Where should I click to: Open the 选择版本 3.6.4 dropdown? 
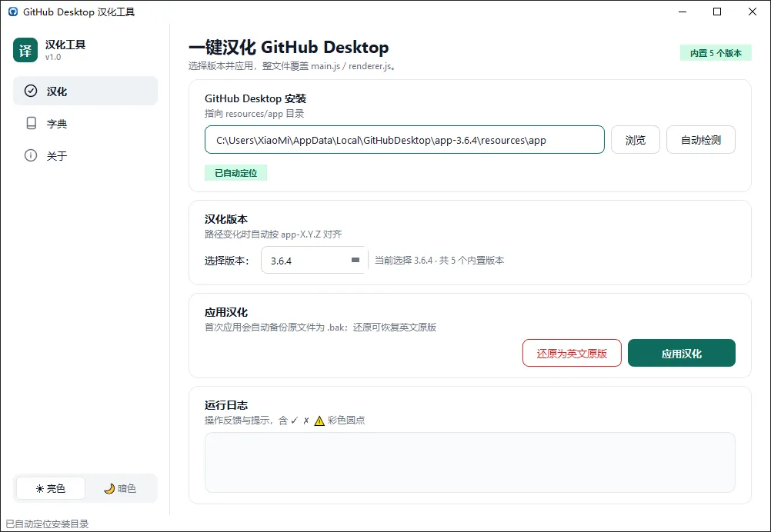tap(315, 260)
